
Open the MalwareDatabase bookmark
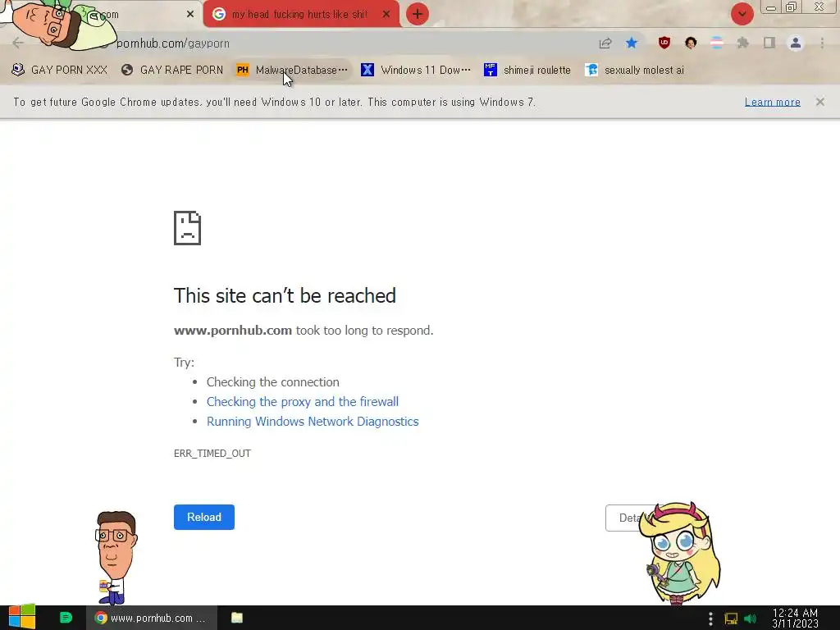tap(293, 71)
